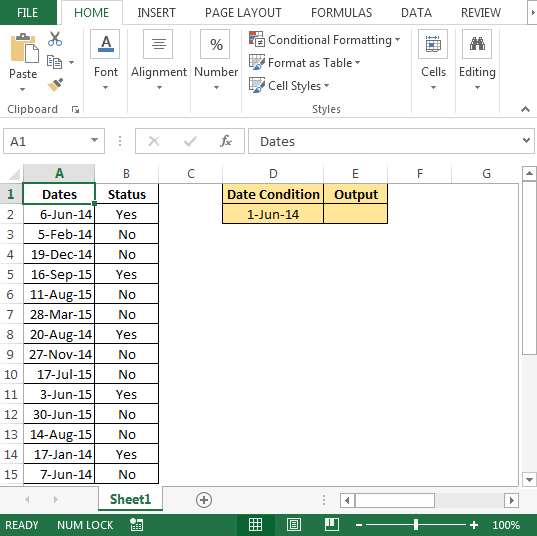Click the Paste clipboard icon
537x536 pixels.
tap(24, 49)
